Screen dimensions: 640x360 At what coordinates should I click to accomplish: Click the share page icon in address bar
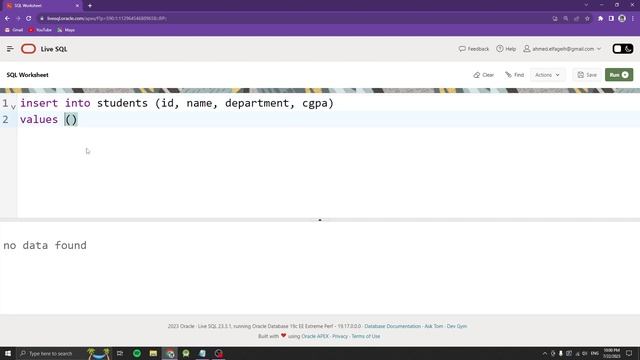coord(576,18)
